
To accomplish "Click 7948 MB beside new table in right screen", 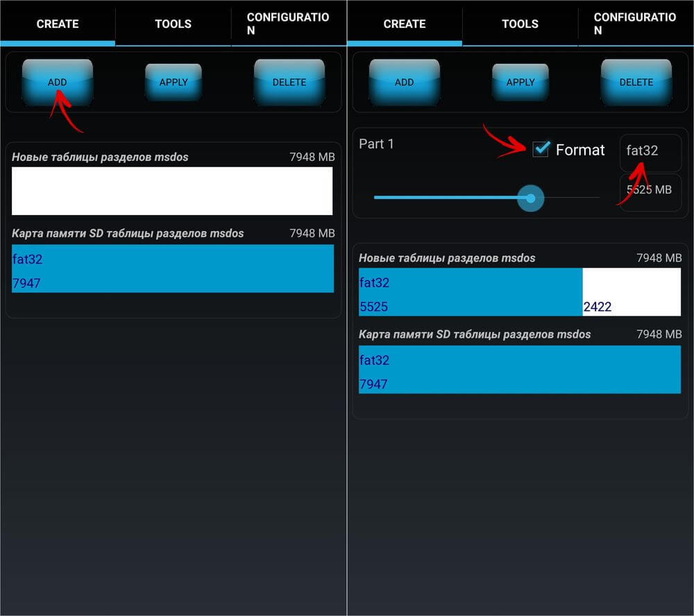I will (659, 258).
